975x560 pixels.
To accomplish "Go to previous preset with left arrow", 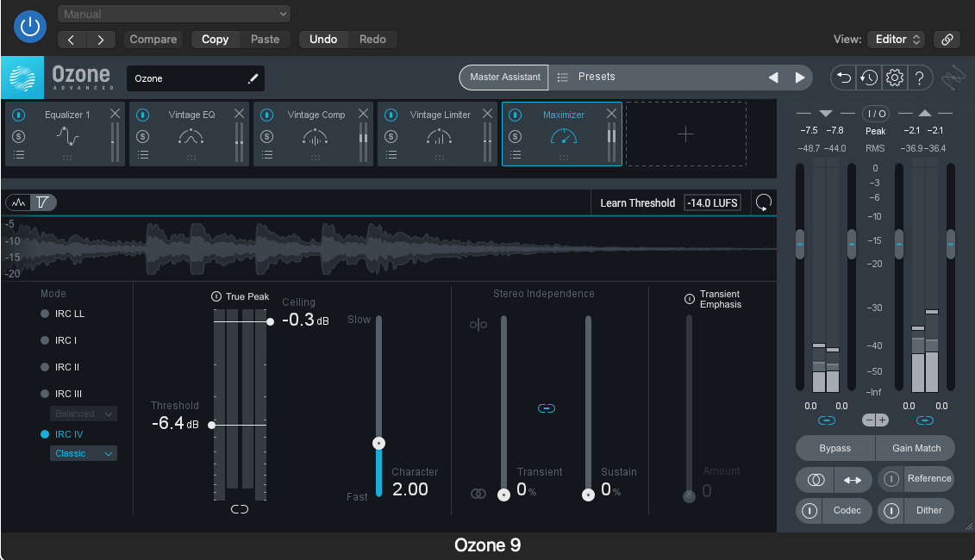I will [72, 40].
